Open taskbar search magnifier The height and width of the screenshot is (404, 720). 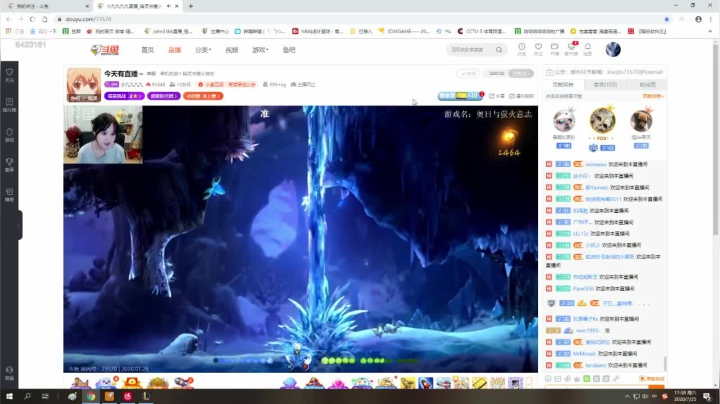pyautogui.click(x=28, y=396)
